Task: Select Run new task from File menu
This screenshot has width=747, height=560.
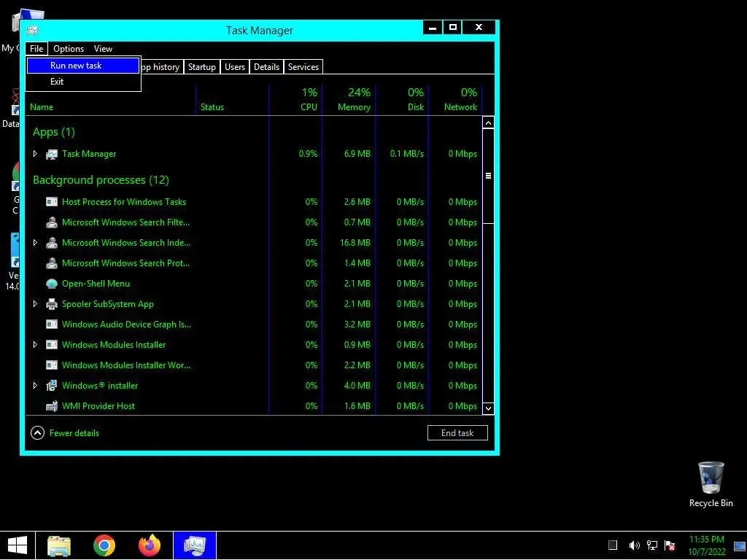Action: pyautogui.click(x=83, y=66)
